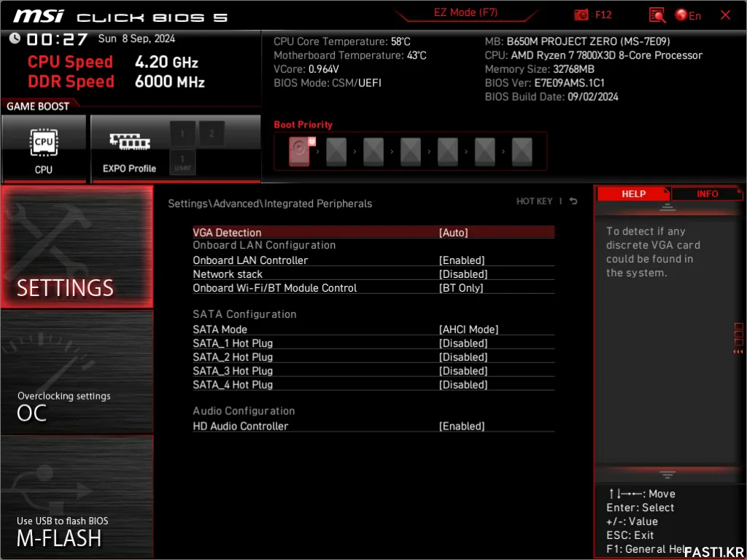Image resolution: width=747 pixels, height=560 pixels.
Task: Click the fourth boot priority device slot
Action: [411, 152]
